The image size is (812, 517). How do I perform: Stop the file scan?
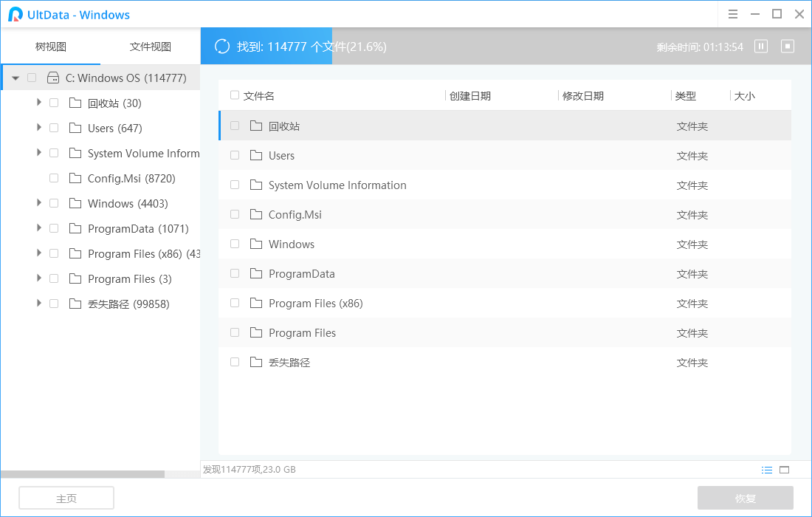pos(787,46)
